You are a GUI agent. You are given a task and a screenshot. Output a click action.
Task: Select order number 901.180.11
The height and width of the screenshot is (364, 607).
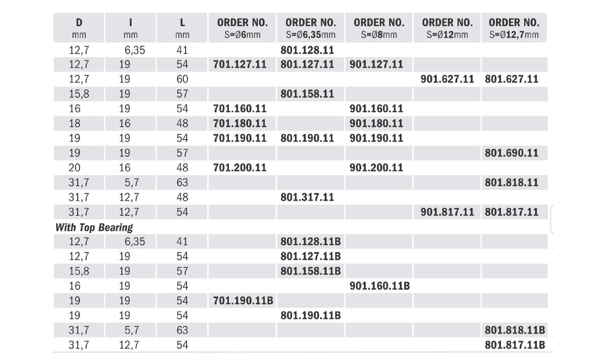376,123
